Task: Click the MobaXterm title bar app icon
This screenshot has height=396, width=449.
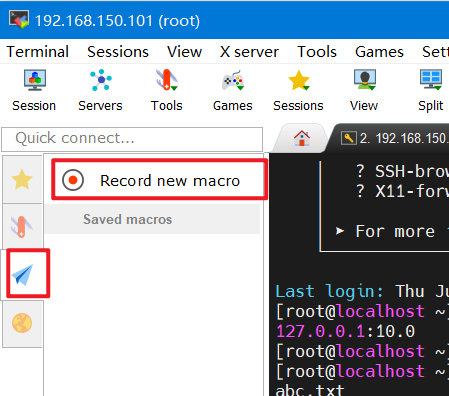Action: point(19,19)
